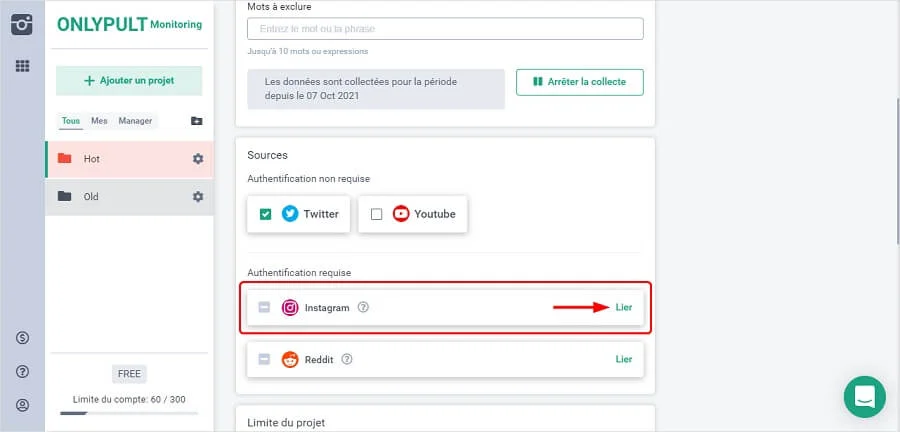Click the Onlypult camera logo icon
This screenshot has height=432, width=900.
tap(22, 24)
